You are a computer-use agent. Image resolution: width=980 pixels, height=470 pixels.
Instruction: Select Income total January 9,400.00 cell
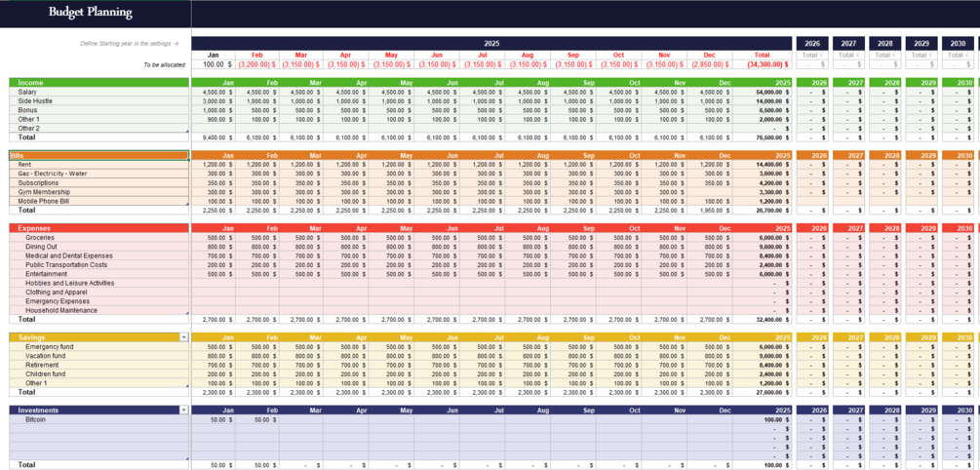pos(214,137)
